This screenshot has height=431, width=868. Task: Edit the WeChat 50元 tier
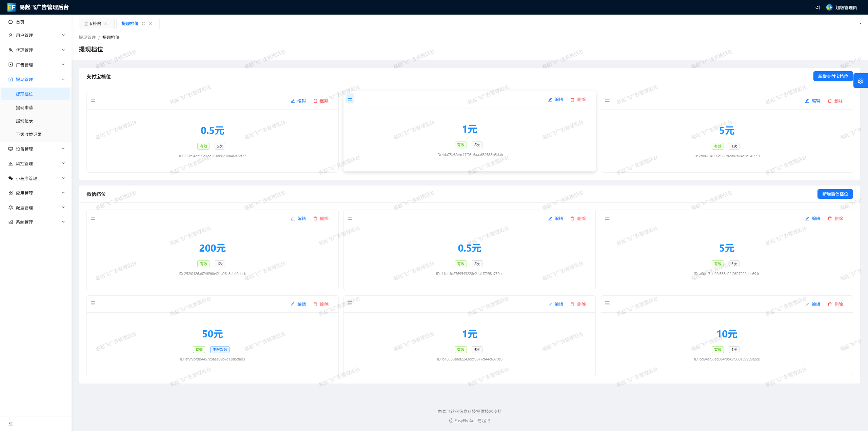click(298, 304)
